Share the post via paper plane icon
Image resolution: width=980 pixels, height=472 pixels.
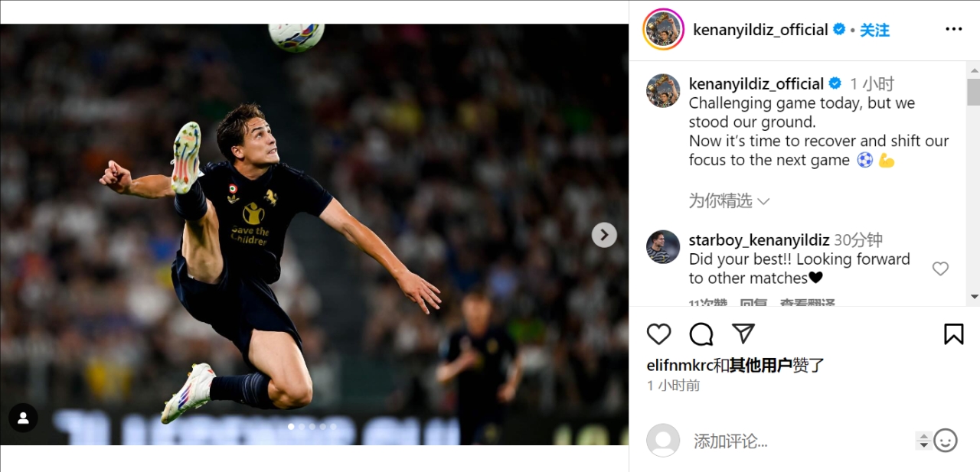coord(743,334)
